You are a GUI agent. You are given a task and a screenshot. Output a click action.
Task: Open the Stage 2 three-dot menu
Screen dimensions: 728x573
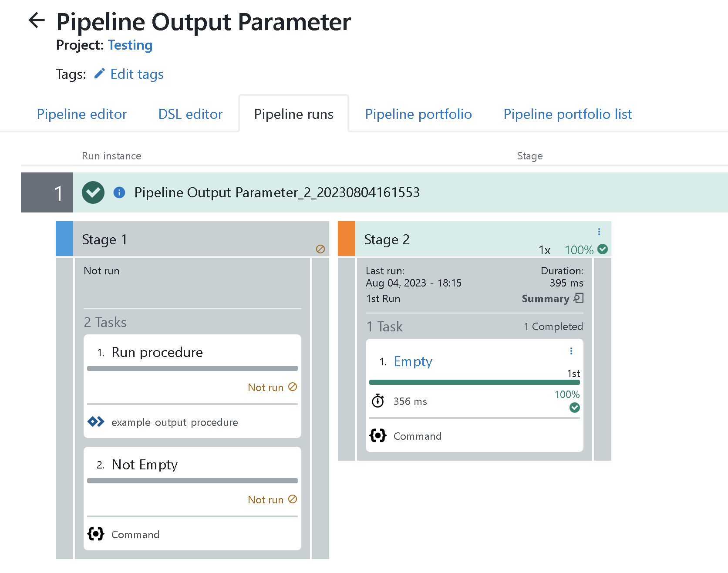tap(599, 232)
